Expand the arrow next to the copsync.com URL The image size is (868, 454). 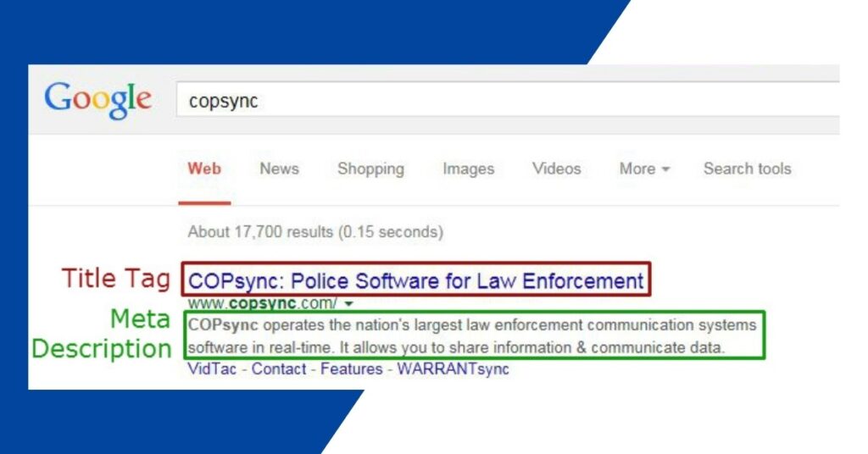[x=349, y=304]
